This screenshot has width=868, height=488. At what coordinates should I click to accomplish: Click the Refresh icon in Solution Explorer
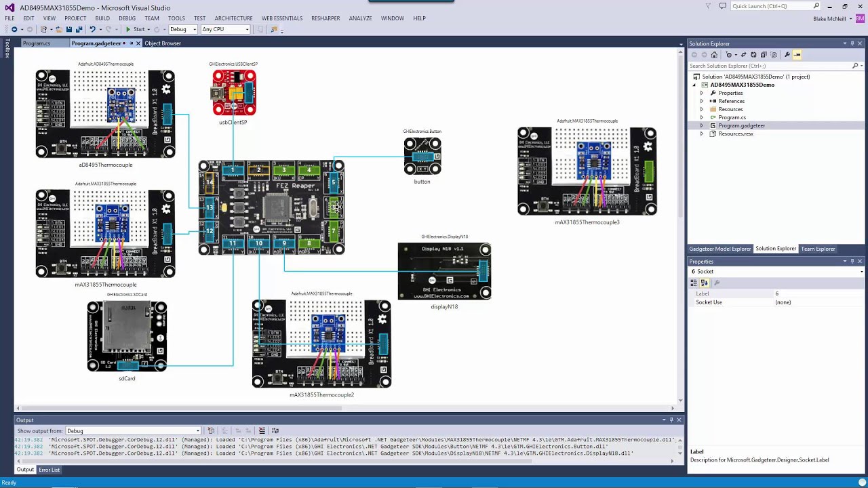pos(753,55)
